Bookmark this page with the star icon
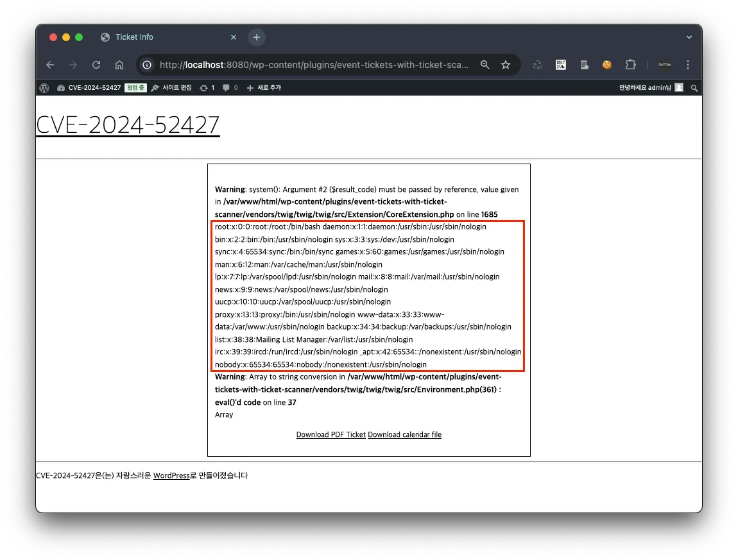 coord(506,65)
